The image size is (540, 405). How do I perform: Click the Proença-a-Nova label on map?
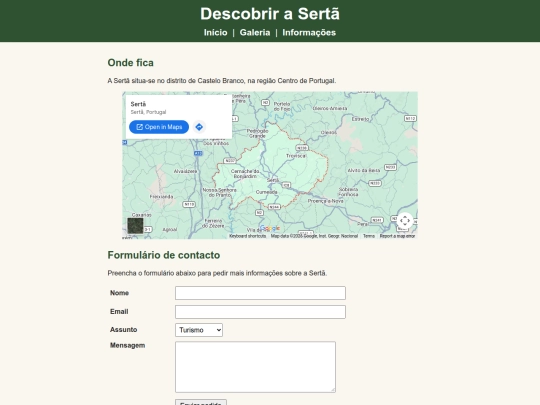325,201
